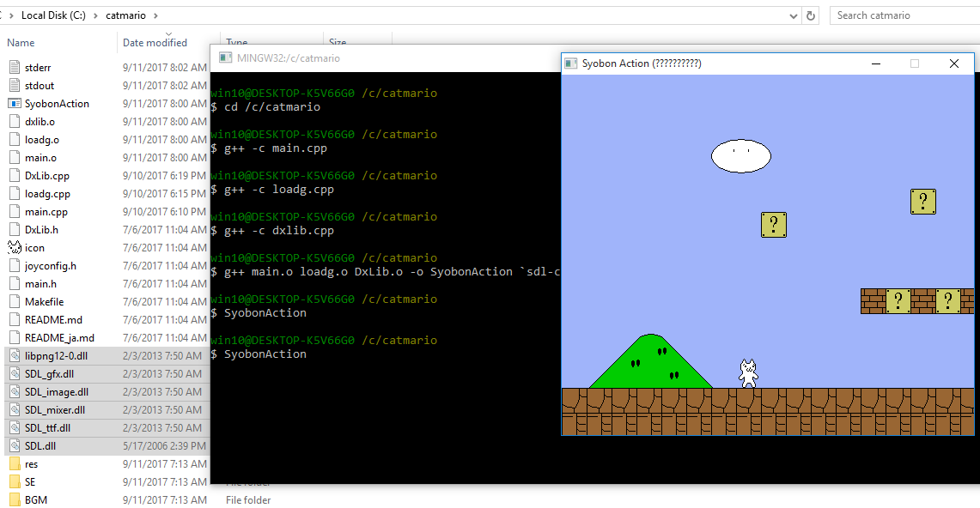This screenshot has width=980, height=508.
Task: Click the SyobonAction executable icon
Action: click(x=15, y=104)
